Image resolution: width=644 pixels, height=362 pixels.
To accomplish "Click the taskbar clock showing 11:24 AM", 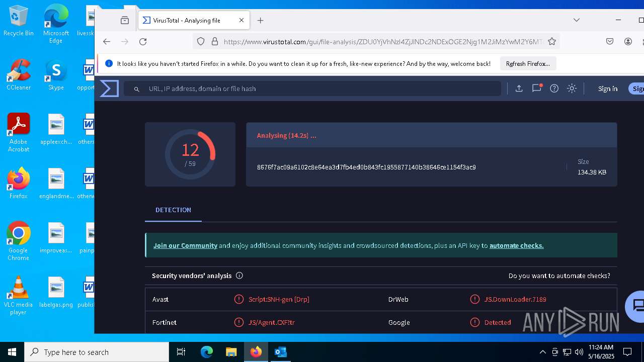I will coord(601,352).
